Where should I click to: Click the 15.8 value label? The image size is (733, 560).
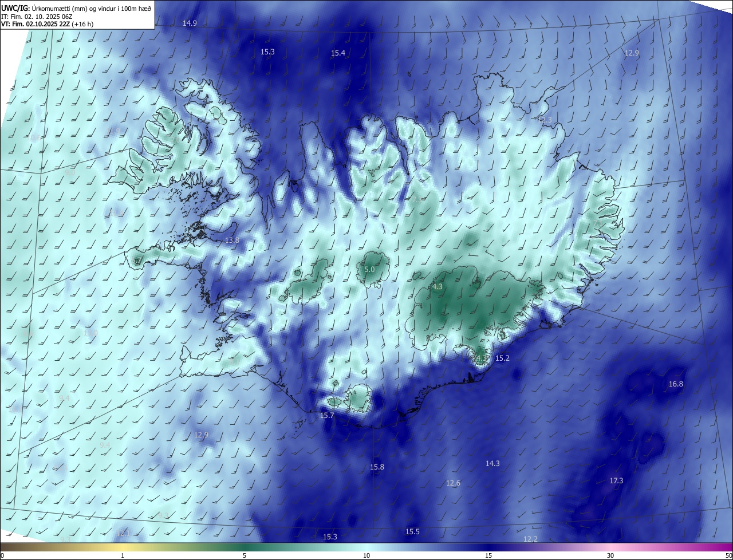(377, 467)
